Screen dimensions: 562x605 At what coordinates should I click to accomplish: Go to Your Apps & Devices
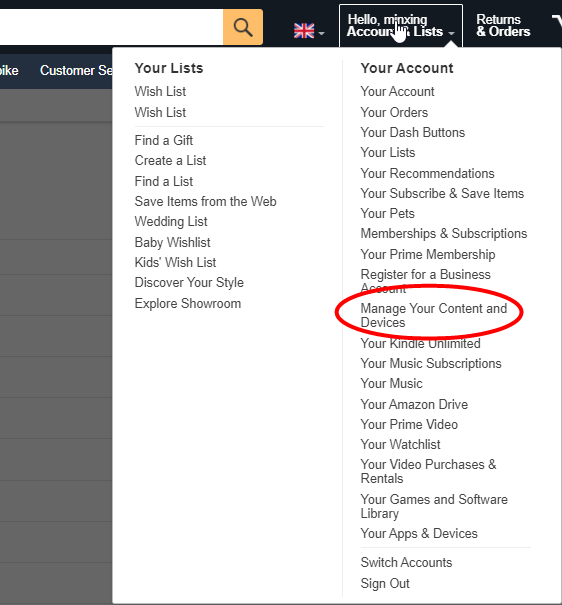(x=419, y=533)
